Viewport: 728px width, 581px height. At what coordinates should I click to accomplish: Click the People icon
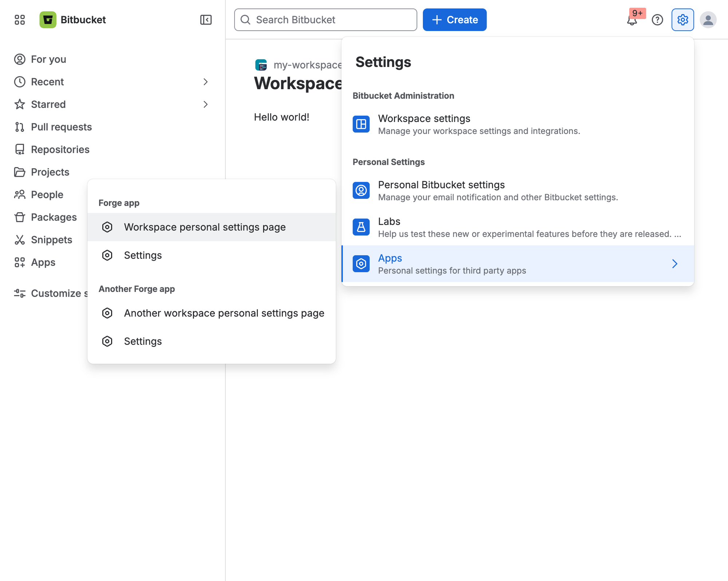point(20,195)
